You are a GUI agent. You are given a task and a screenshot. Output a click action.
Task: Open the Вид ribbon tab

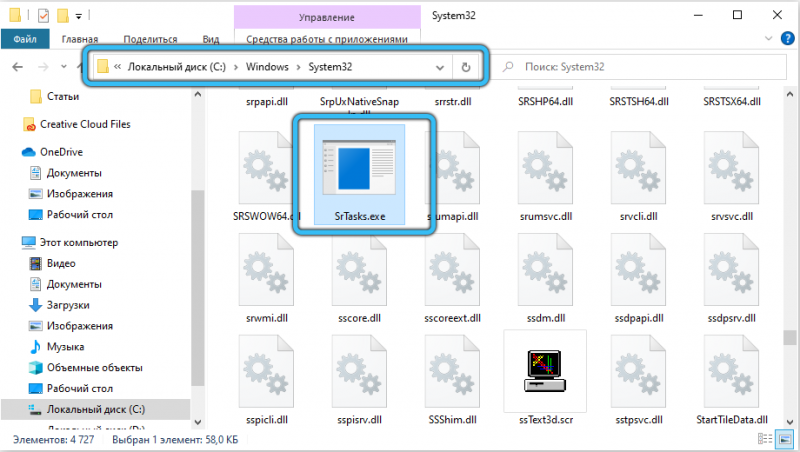[211, 39]
